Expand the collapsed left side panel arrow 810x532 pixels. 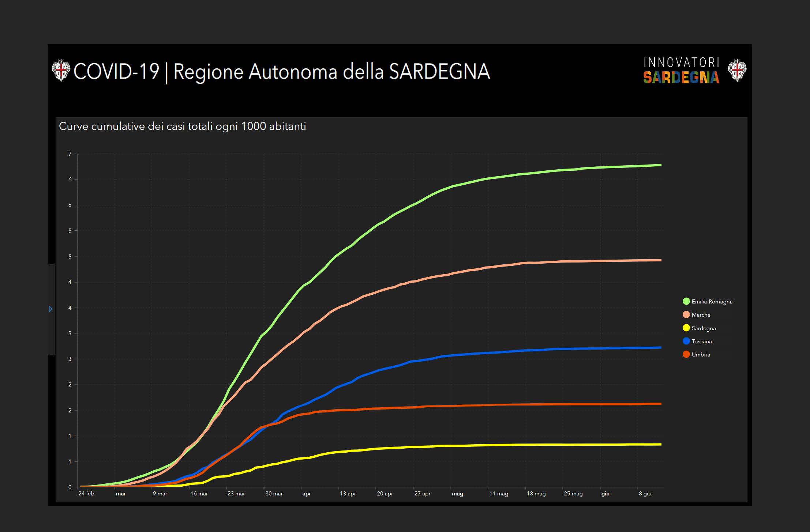50,309
